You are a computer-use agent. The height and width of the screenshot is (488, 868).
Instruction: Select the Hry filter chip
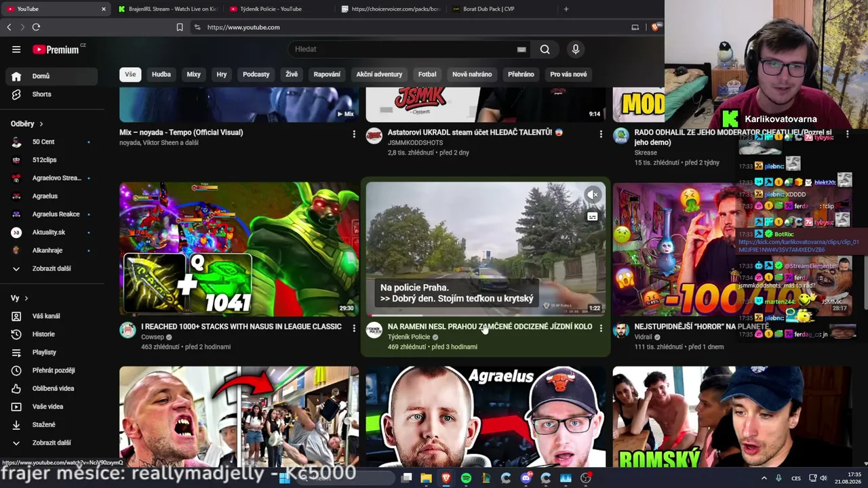222,75
